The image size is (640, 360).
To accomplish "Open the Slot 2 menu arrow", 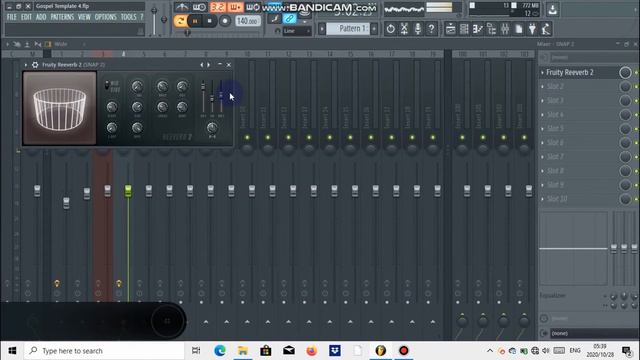I will pyautogui.click(x=542, y=87).
